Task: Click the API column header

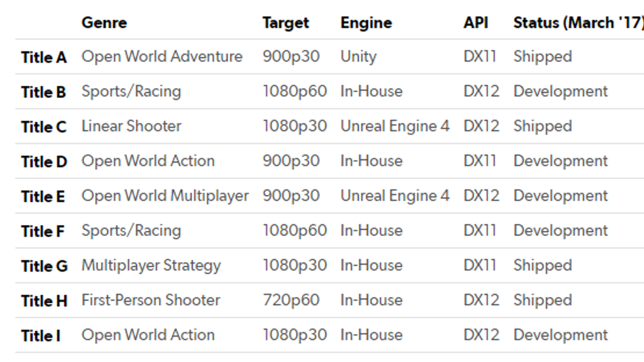Action: tap(476, 23)
